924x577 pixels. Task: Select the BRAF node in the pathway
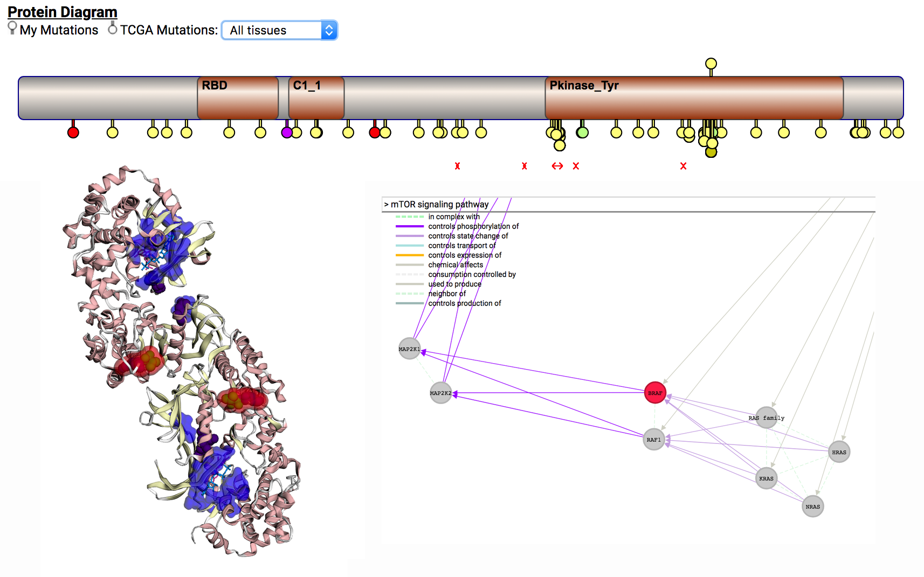pyautogui.click(x=655, y=393)
